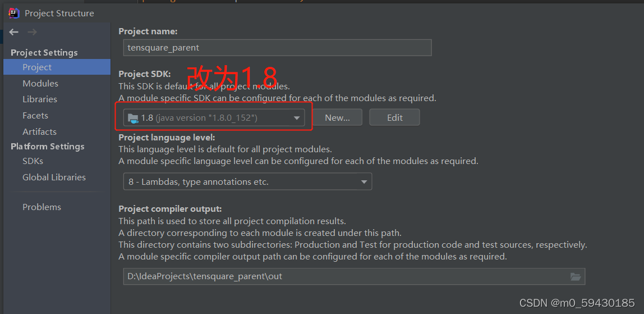Click the IntelliJ logo in title bar
The width and height of the screenshot is (644, 314).
pyautogui.click(x=14, y=13)
